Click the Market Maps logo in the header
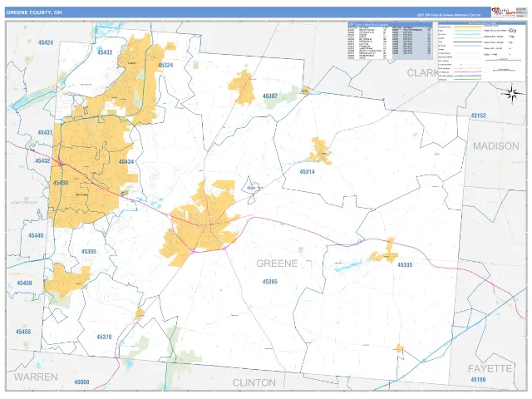 click(504, 12)
